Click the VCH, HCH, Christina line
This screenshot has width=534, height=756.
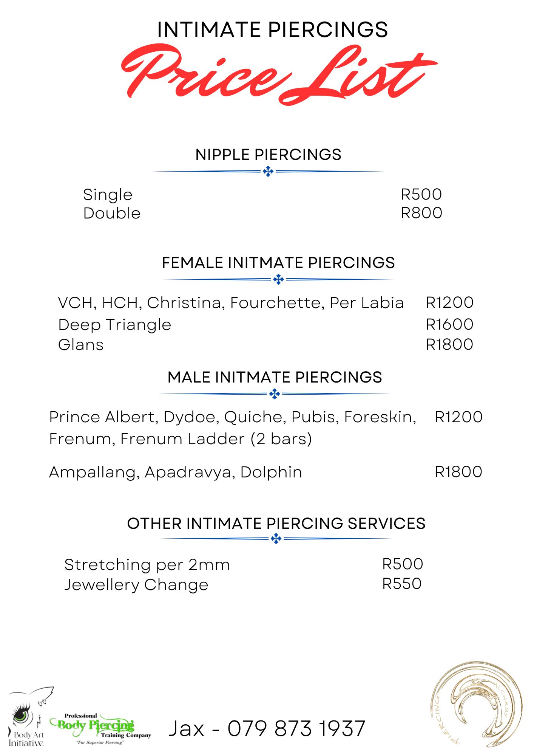tap(231, 303)
